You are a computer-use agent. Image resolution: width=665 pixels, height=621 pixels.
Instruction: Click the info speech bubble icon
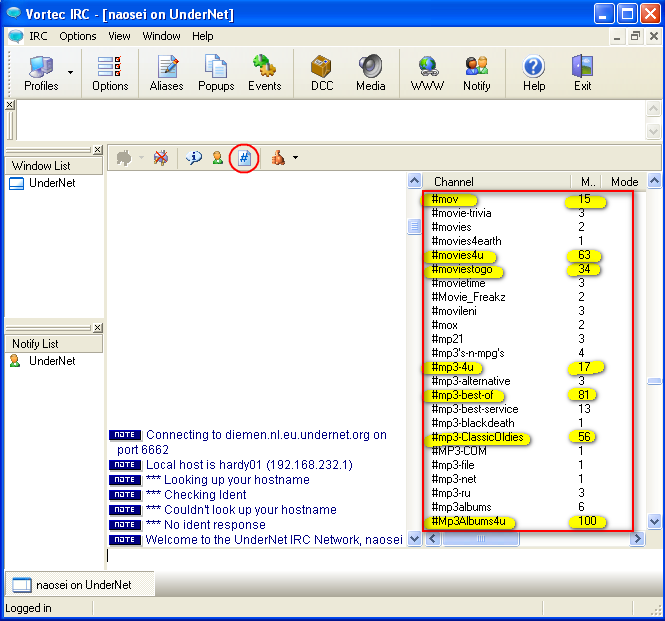tap(194, 158)
